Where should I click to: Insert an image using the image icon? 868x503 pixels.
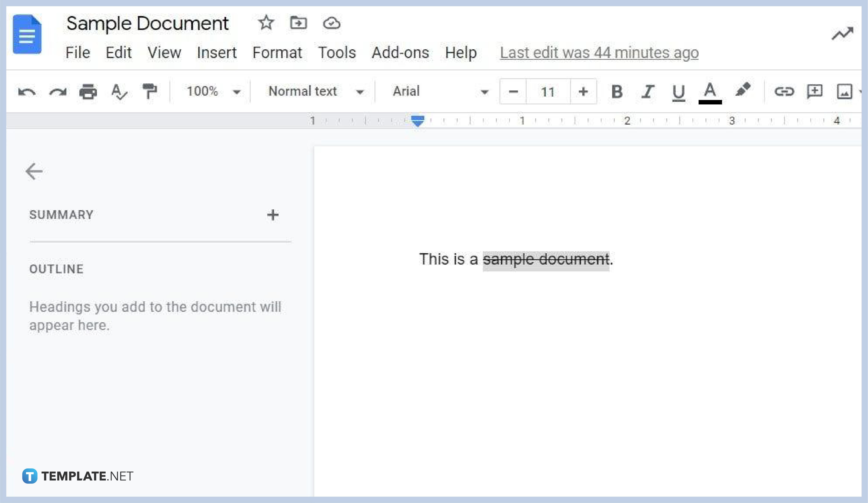(845, 91)
